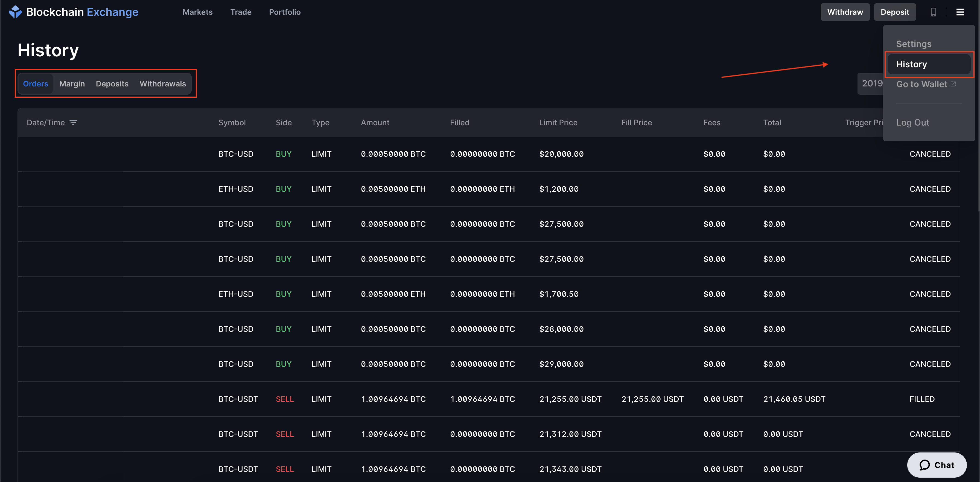This screenshot has height=482, width=980.
Task: Open the Portfolio page
Action: [x=285, y=12]
